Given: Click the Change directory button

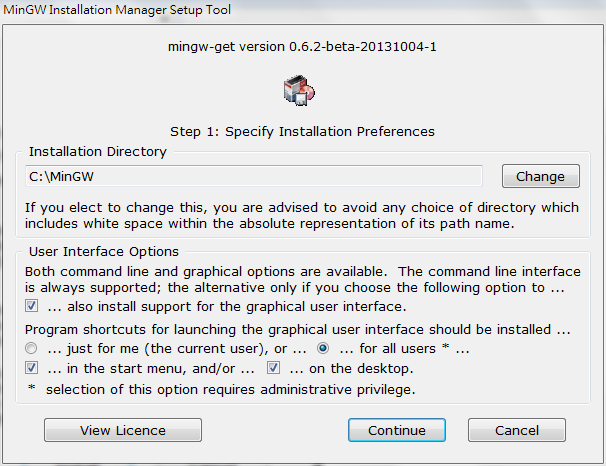Looking at the screenshot, I should pos(541,176).
